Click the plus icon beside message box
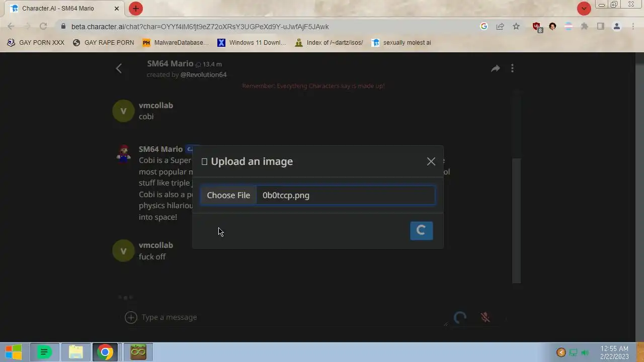This screenshot has width=644, height=362. [131, 317]
